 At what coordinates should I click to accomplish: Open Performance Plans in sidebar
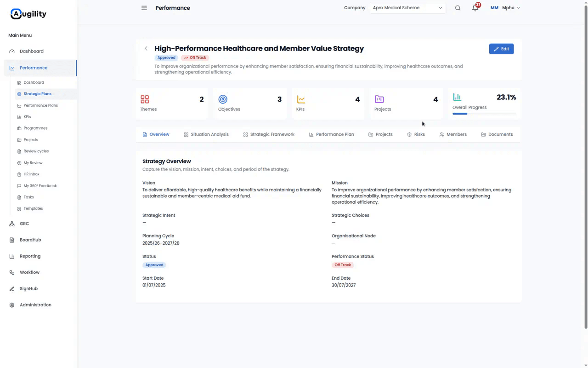coord(40,105)
